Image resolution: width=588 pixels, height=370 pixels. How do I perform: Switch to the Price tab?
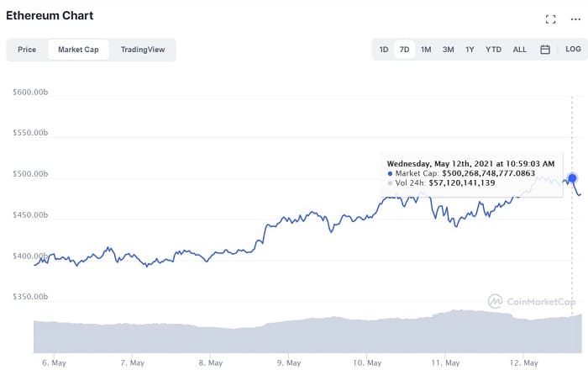pos(27,50)
